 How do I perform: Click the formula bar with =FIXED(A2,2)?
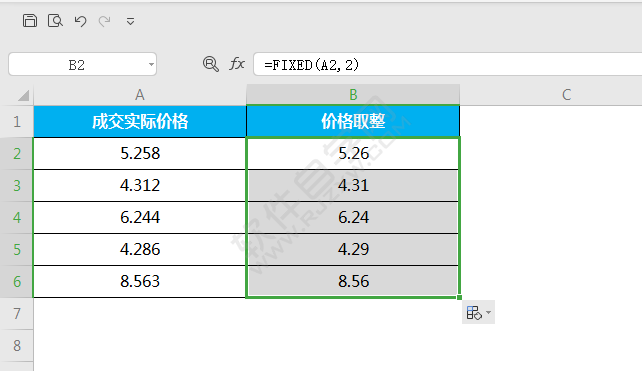448,64
